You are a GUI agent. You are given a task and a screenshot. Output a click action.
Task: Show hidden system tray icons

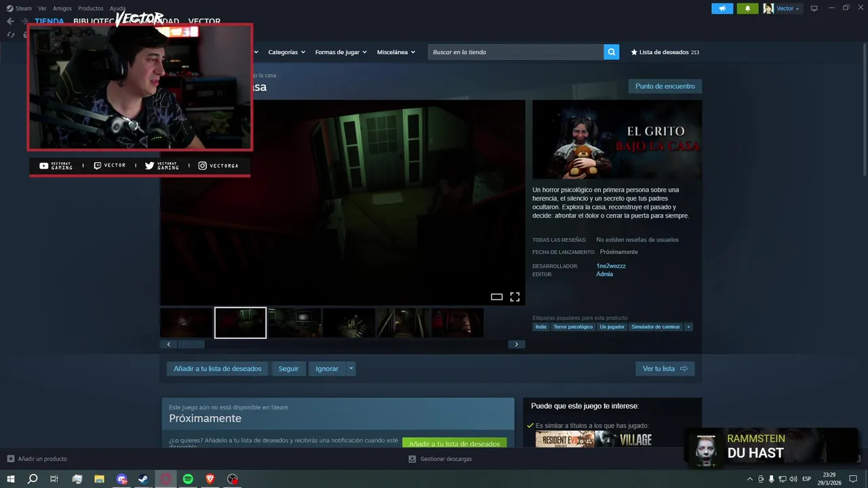click(749, 479)
